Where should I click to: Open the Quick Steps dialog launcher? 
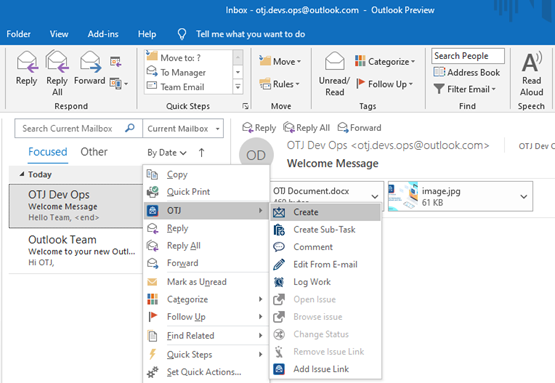(x=245, y=106)
